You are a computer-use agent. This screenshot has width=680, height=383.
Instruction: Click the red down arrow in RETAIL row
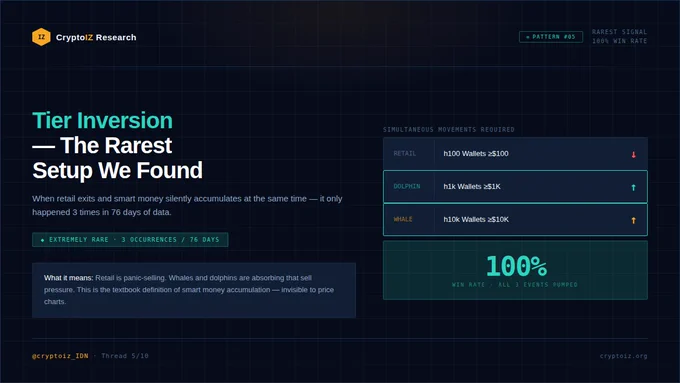(634, 154)
